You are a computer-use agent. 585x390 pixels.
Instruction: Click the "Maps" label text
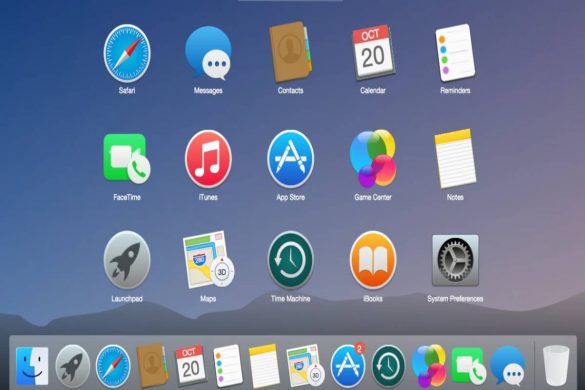208,299
